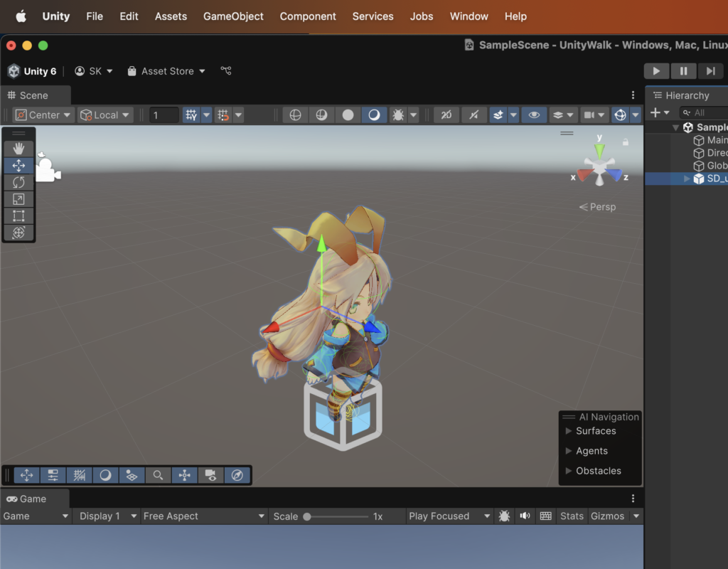Screen dimensions: 728x569
Task: Expand the SD_ object in Hierarchy
Action: [x=687, y=179]
